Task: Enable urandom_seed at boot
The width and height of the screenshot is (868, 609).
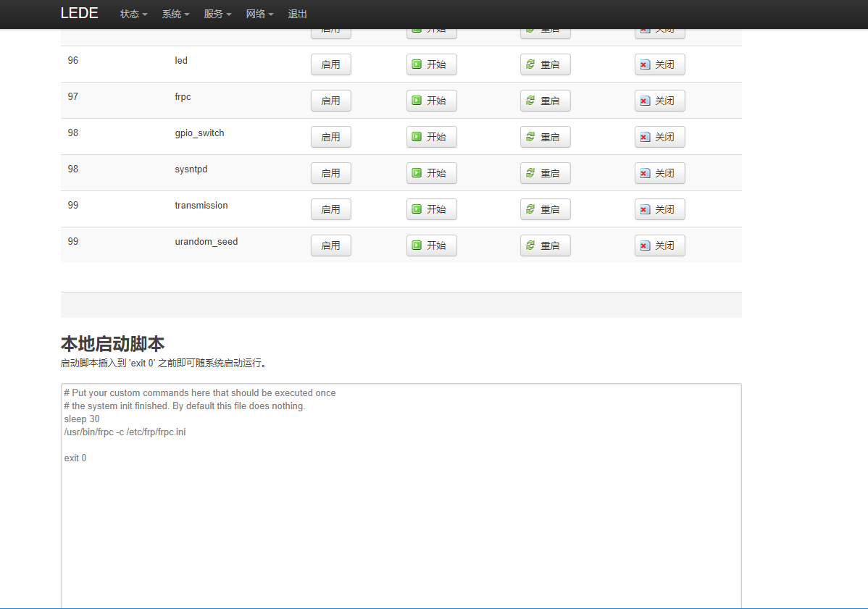Action: coord(330,245)
